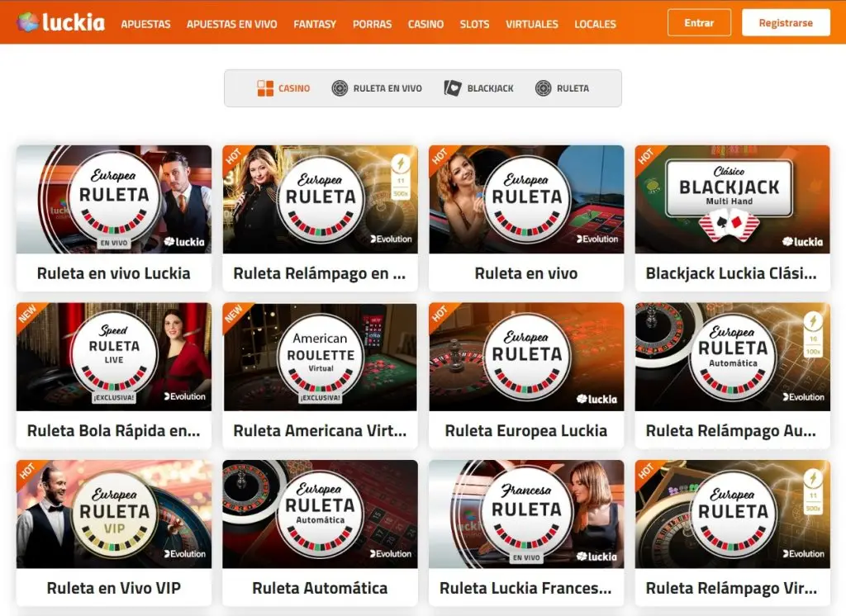Click the 'Ruleta Relámpago en ...' title
Viewport: 846px width, 616px height.
pyautogui.click(x=320, y=273)
